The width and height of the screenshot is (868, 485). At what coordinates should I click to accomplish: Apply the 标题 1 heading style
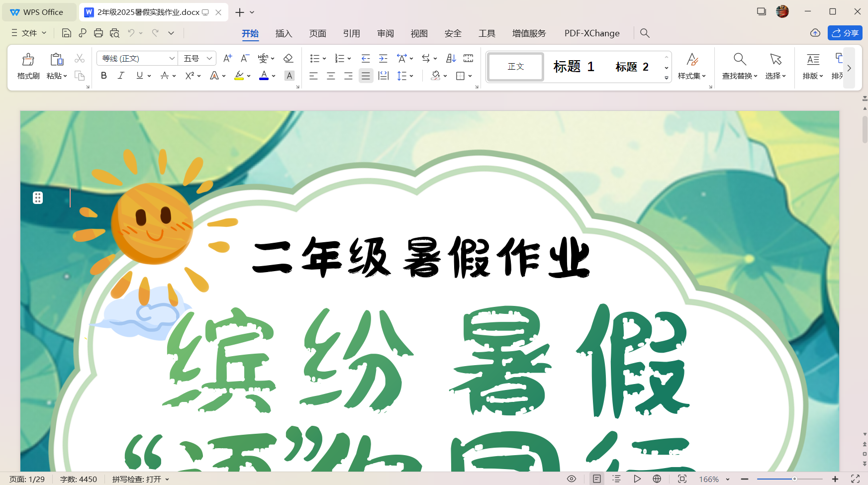[574, 67]
